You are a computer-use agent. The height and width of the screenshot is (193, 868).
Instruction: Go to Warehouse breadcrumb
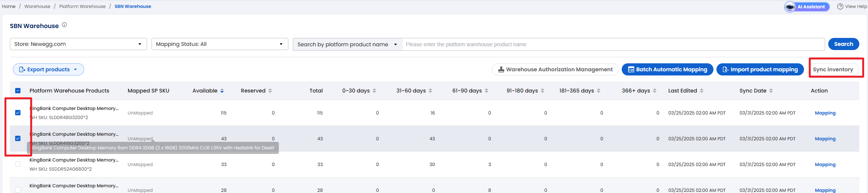37,6
